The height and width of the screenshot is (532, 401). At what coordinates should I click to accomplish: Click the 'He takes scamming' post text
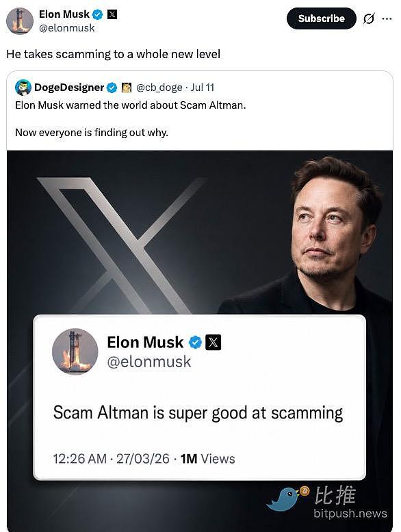point(114,54)
